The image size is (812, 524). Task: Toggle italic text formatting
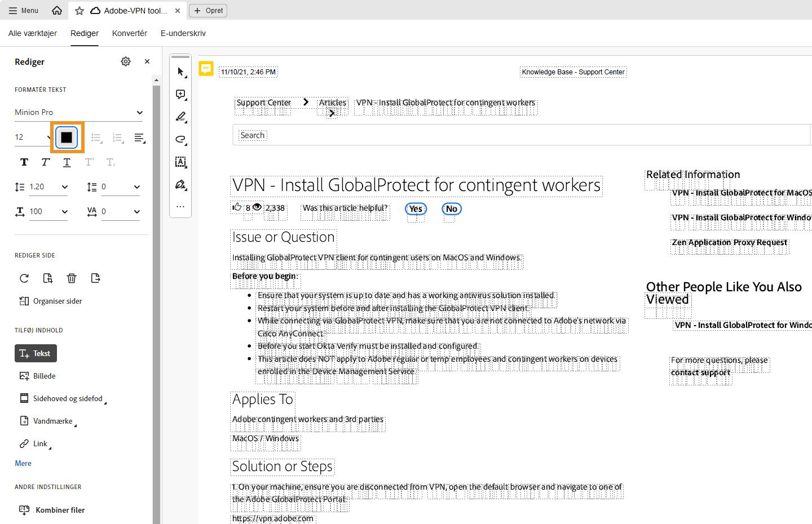45,162
